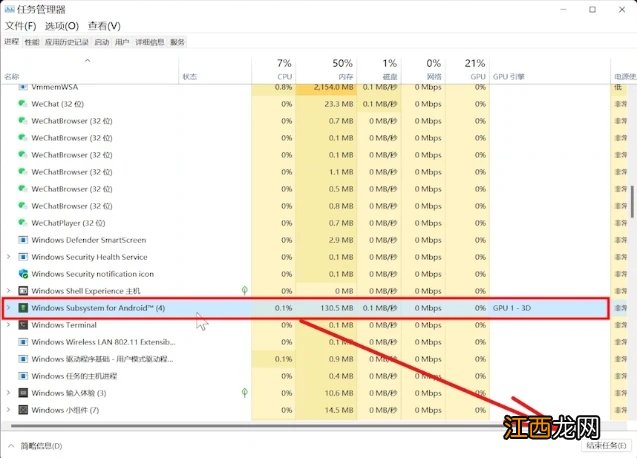Sort by the 网络 column header

423,70
